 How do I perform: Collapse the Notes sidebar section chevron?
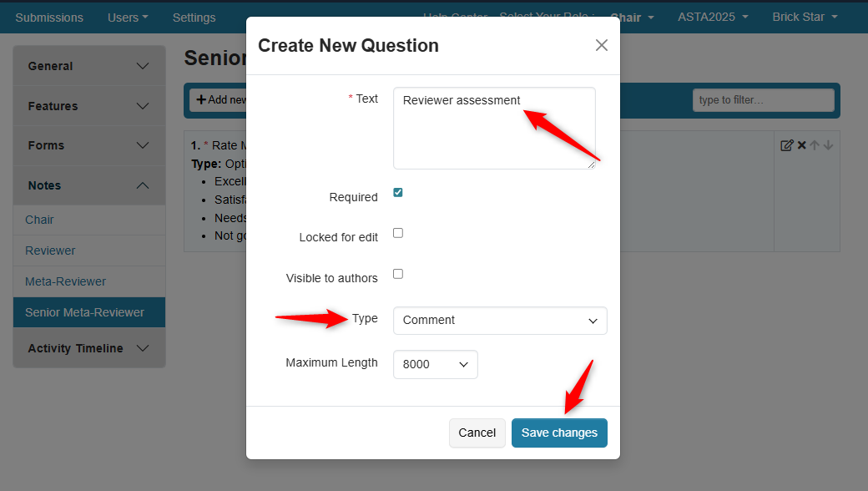tap(143, 185)
